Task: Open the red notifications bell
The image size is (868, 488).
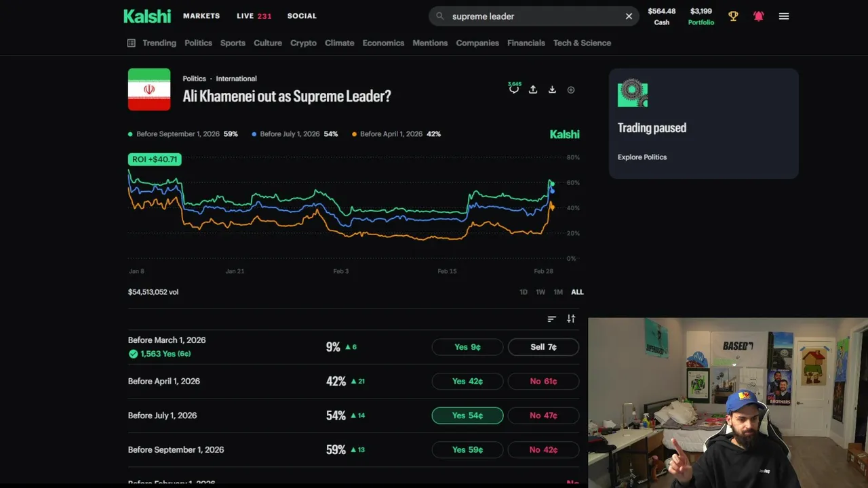Action: (x=758, y=16)
